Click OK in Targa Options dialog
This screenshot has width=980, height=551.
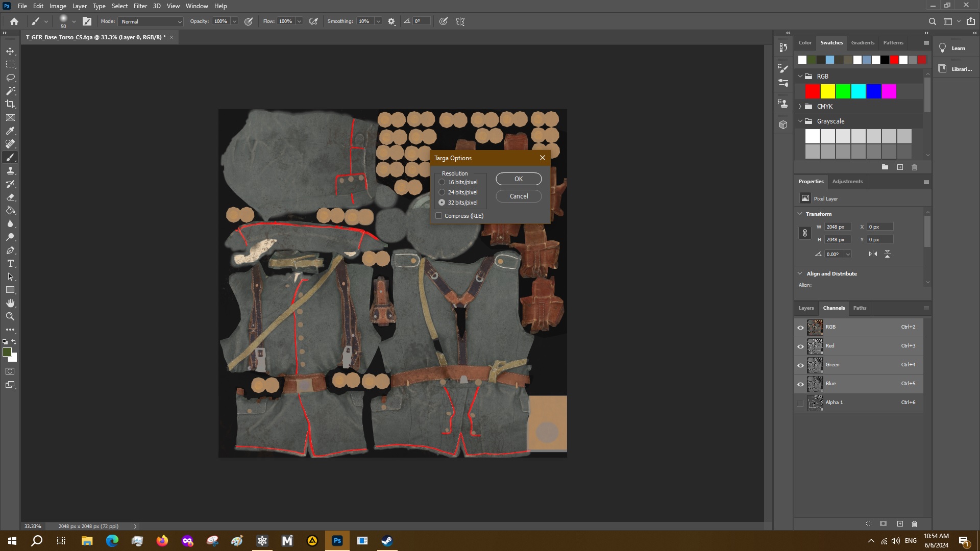pyautogui.click(x=519, y=179)
